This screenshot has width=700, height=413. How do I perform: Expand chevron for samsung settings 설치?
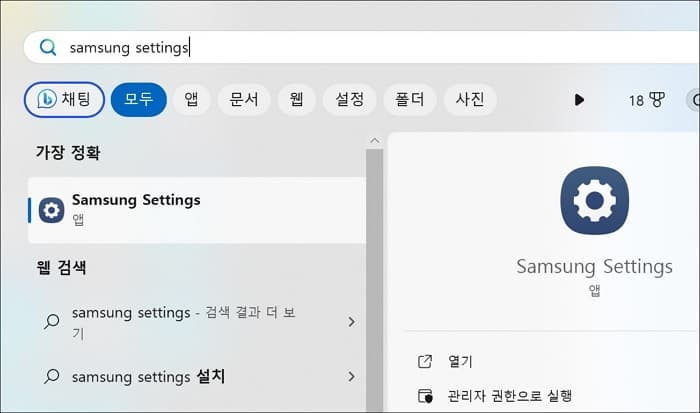[x=351, y=376]
